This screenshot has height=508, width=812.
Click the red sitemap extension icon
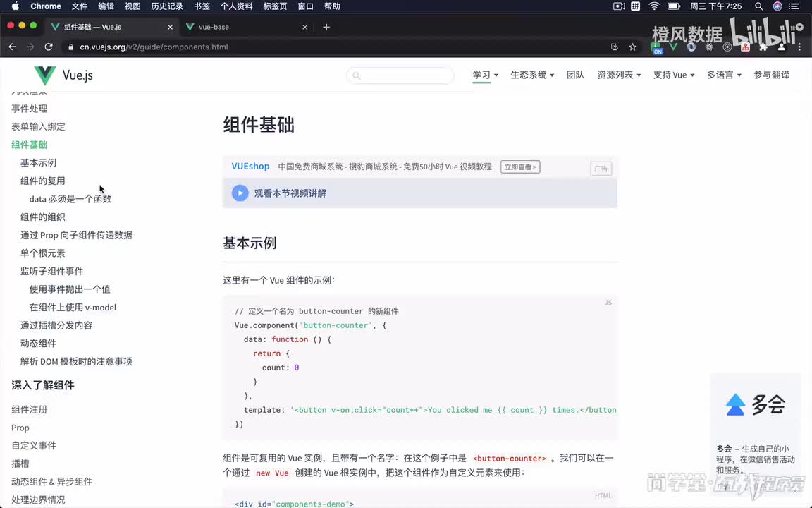pyautogui.click(x=745, y=47)
